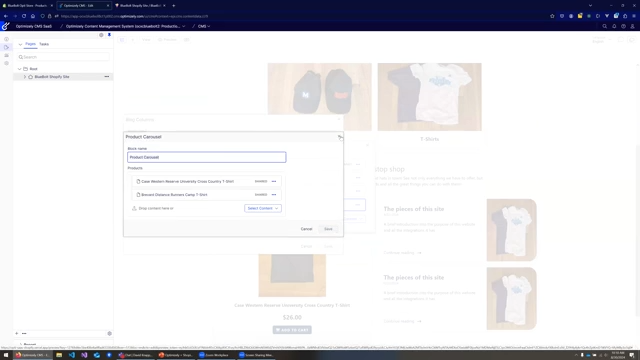Bookmark this page with star icon
This screenshot has width=640, height=360.
(552, 16)
